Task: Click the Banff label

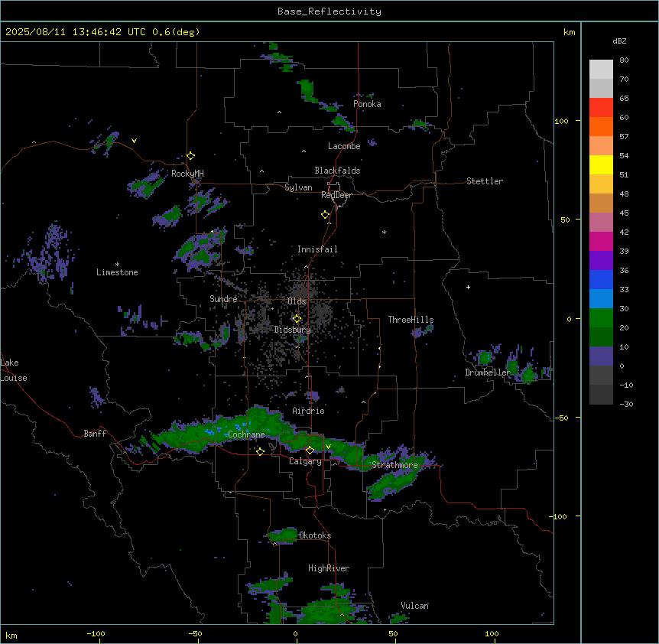Action: (95, 434)
